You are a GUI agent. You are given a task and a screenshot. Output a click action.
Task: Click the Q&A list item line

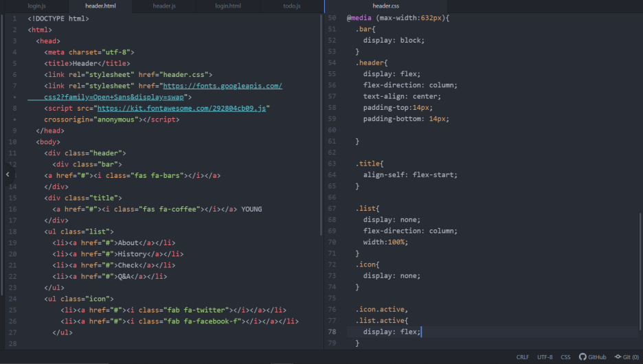(109, 276)
